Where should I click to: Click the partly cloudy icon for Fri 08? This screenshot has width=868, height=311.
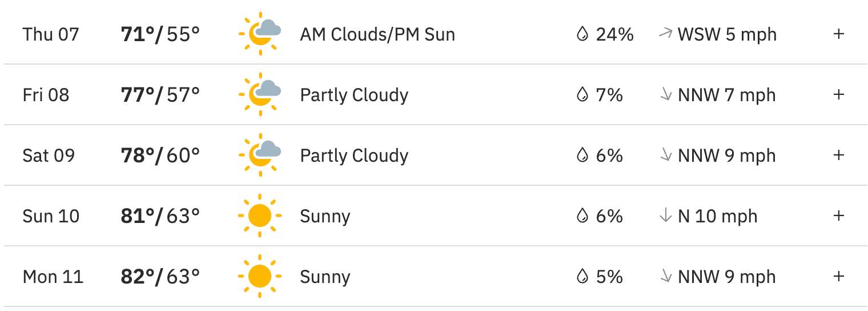click(260, 94)
